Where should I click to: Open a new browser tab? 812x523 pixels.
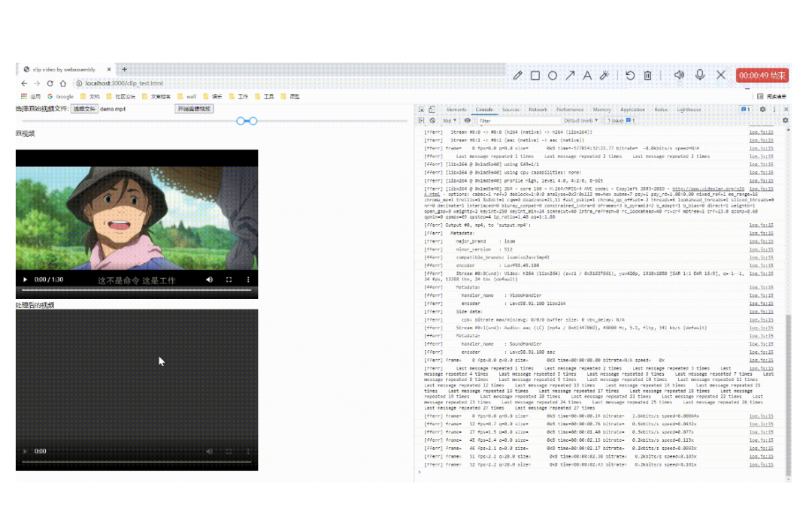(124, 69)
